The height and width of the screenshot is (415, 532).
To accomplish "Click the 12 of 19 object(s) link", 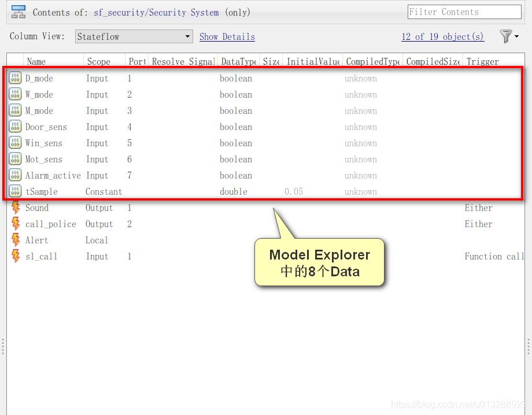I will (x=443, y=36).
